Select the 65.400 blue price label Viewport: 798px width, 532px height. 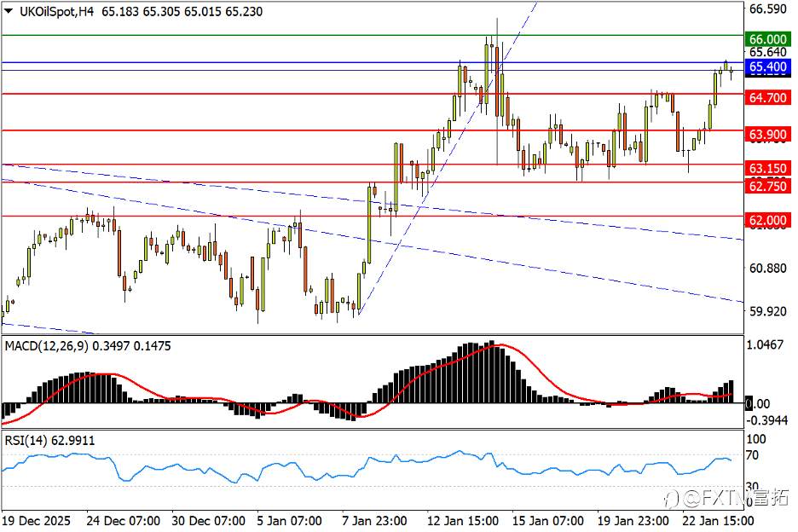click(768, 66)
